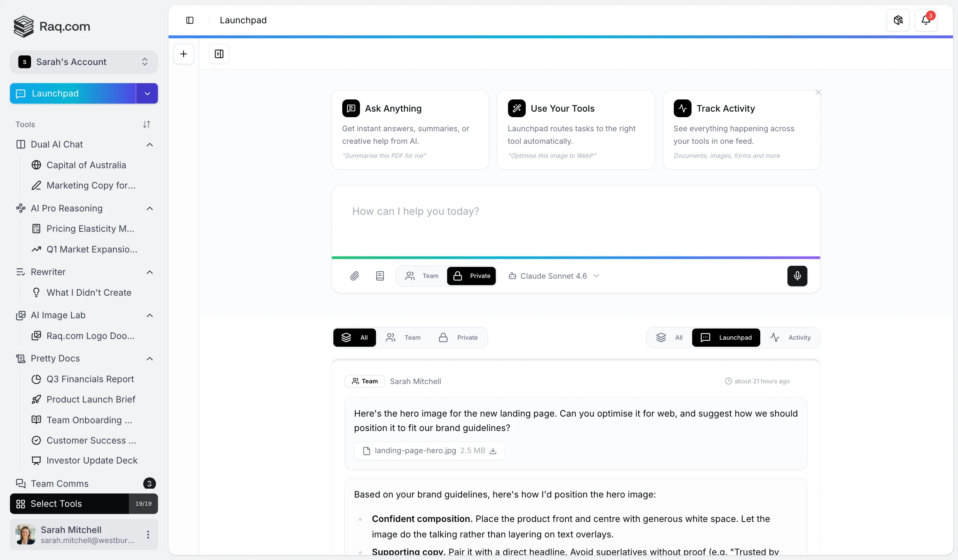This screenshot has width=958, height=560.
Task: Open Sarah's Account switcher
Action: [84, 62]
